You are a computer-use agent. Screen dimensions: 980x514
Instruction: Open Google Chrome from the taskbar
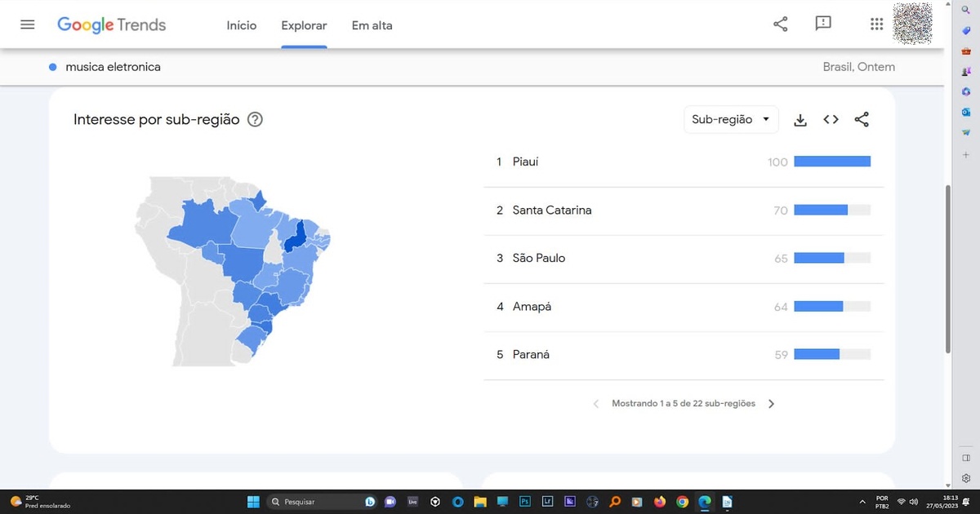point(682,502)
